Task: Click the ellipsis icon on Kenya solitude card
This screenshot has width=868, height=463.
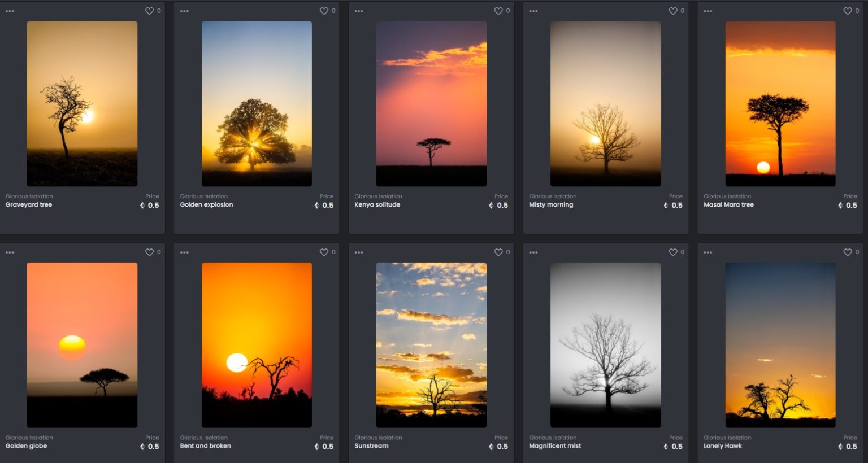Action: pyautogui.click(x=359, y=10)
